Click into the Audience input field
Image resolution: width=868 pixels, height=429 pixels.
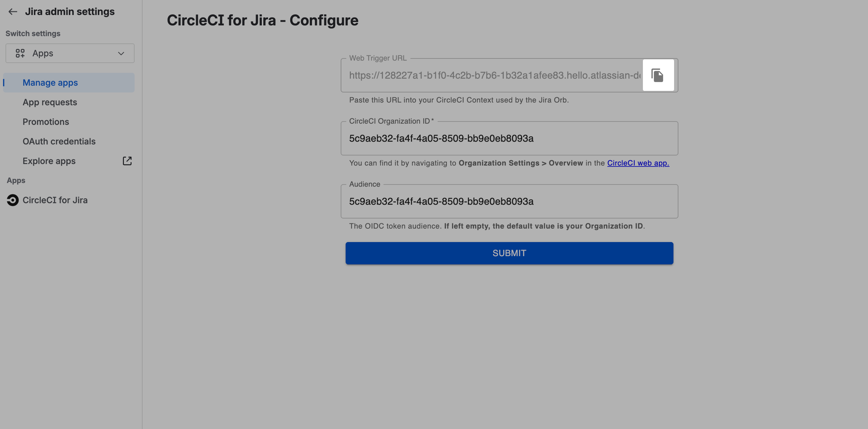509,202
